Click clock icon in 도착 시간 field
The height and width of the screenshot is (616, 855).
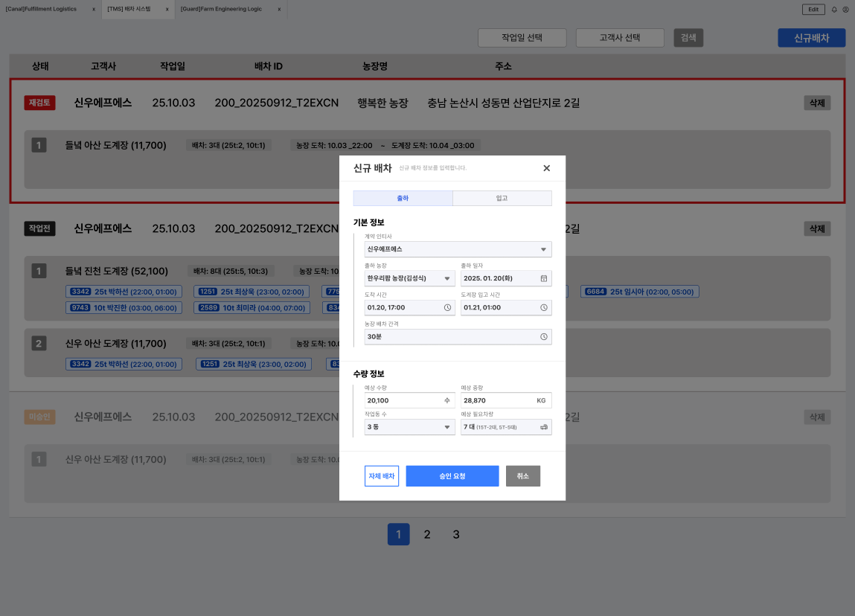pos(447,307)
